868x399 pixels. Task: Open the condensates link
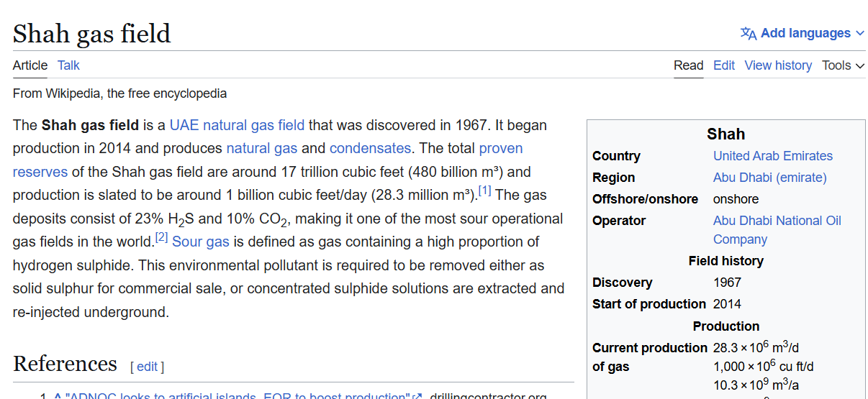pos(370,149)
